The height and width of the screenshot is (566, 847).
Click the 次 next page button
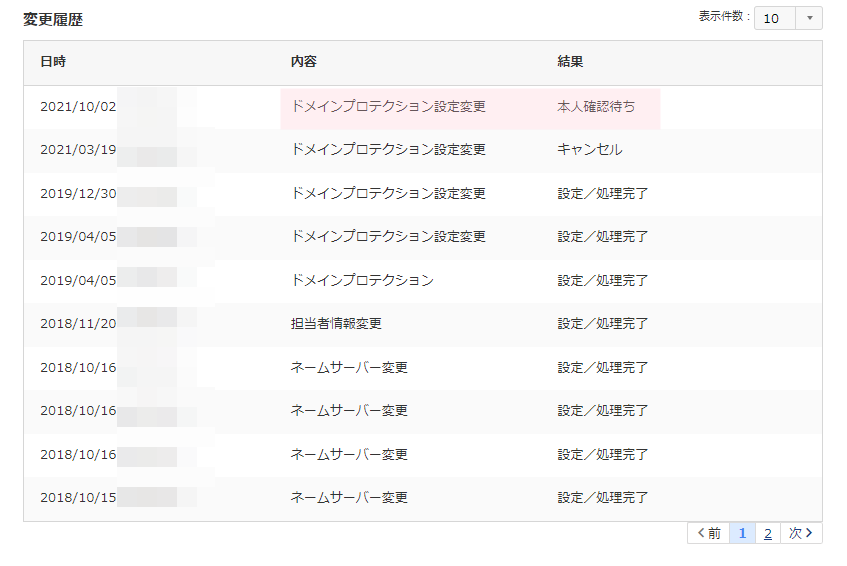pos(801,534)
